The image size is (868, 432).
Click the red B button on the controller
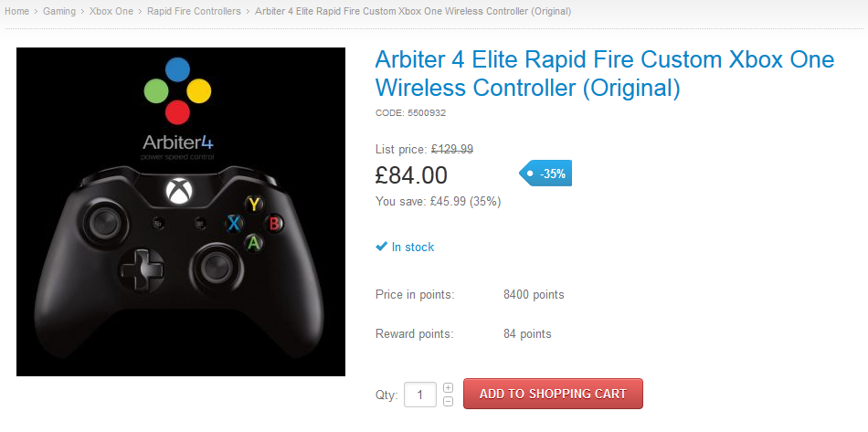(x=273, y=223)
